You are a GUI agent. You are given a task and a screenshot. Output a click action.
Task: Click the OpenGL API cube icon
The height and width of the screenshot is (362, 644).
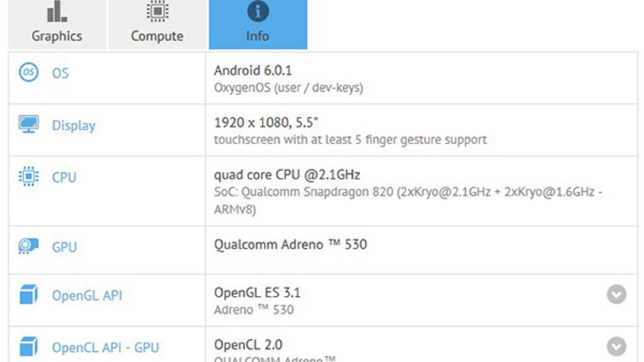pos(29,295)
